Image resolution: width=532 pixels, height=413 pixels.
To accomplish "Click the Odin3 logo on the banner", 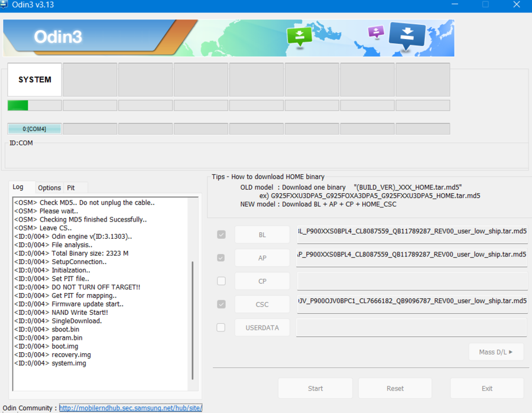I will click(58, 37).
